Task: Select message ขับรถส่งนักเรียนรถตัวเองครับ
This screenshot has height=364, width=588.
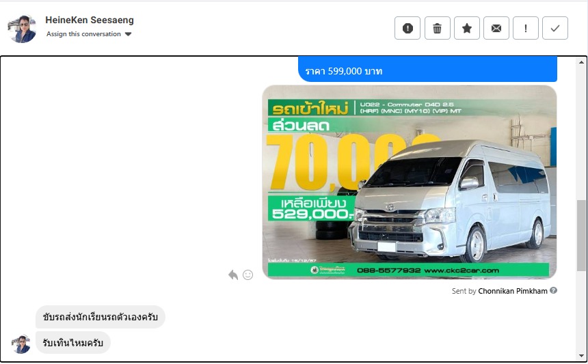Action: click(x=100, y=317)
